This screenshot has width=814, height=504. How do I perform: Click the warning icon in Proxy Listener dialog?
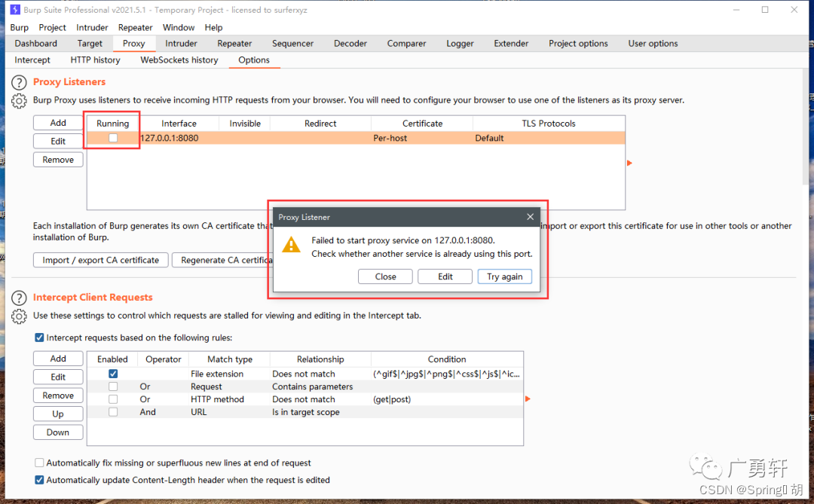[291, 245]
